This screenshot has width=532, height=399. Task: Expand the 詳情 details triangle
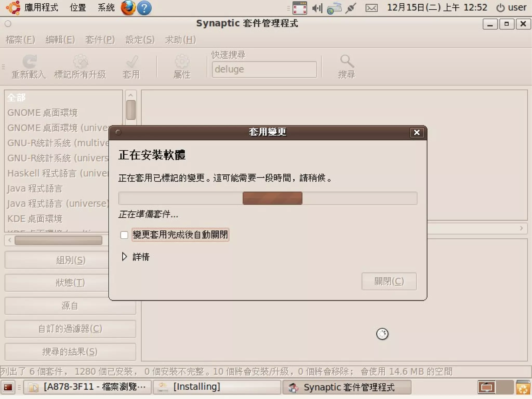124,257
